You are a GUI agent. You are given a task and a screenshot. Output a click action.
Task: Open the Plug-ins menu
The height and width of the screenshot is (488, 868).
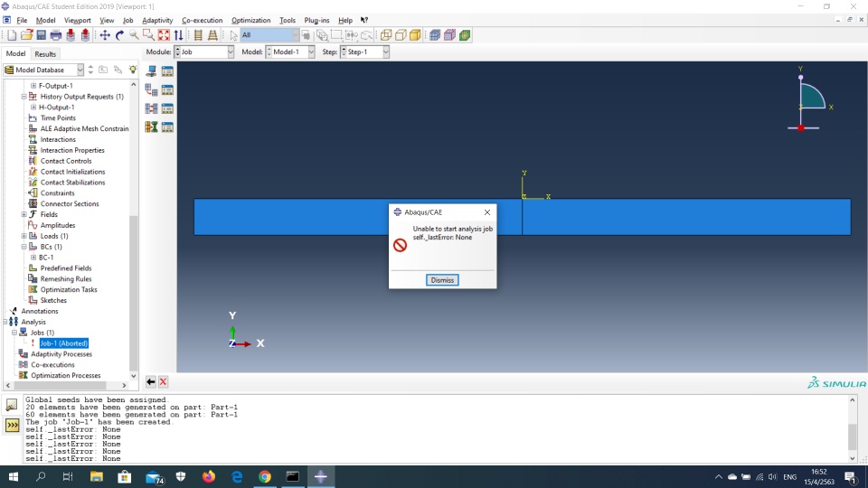click(316, 21)
